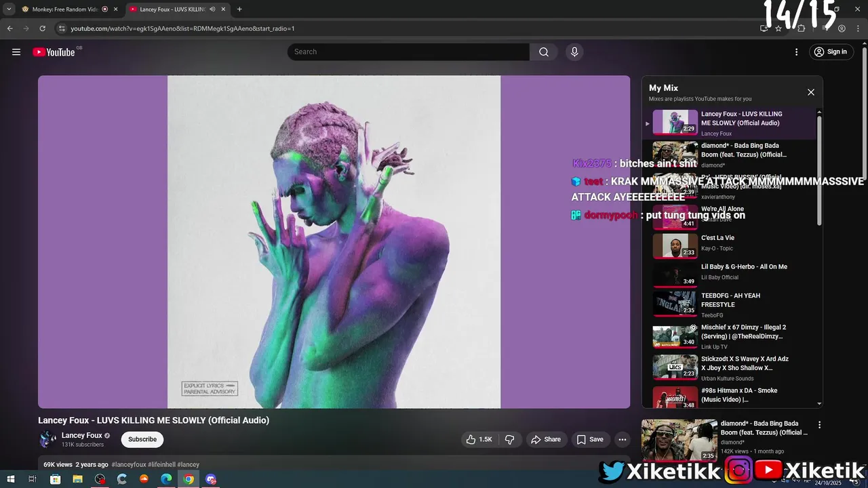Open the tab search dropdown
The height and width of the screenshot is (488, 868).
pyautogui.click(x=9, y=9)
